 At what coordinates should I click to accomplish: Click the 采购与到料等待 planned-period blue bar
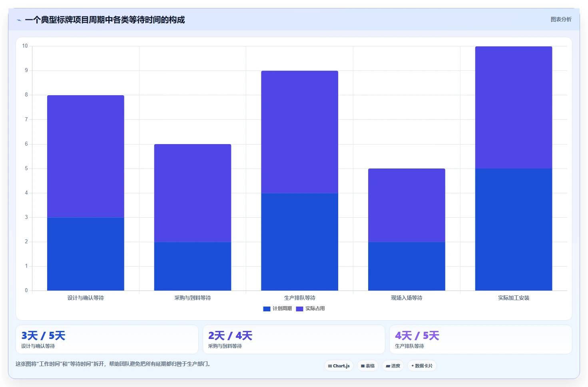coord(193,266)
